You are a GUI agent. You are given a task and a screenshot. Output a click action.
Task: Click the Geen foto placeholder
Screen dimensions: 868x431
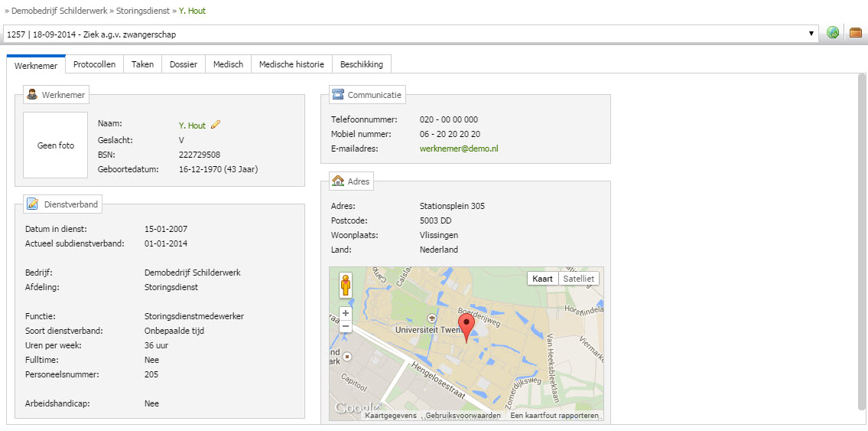click(55, 145)
